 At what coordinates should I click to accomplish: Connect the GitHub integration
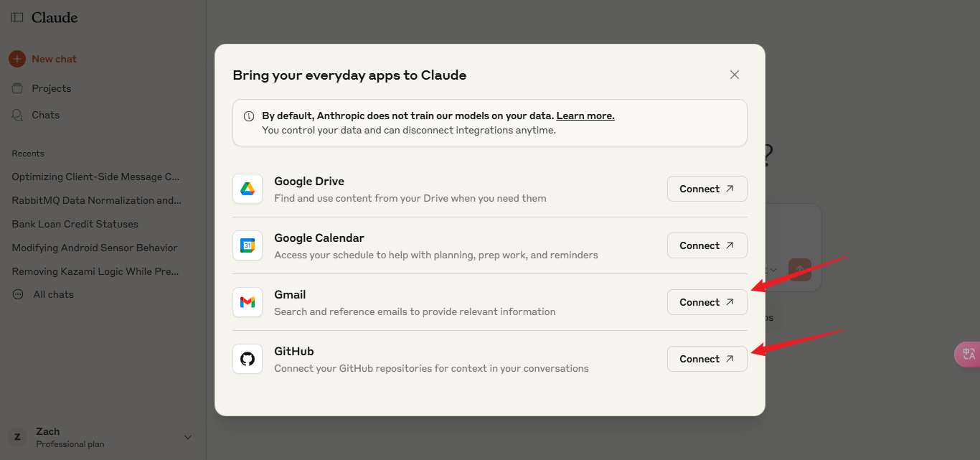click(707, 359)
